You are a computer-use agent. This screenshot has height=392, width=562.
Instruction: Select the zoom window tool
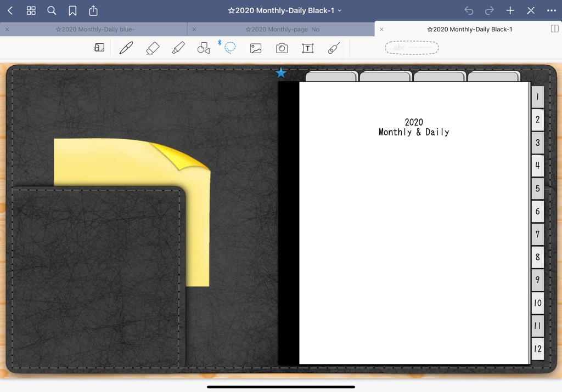(99, 48)
